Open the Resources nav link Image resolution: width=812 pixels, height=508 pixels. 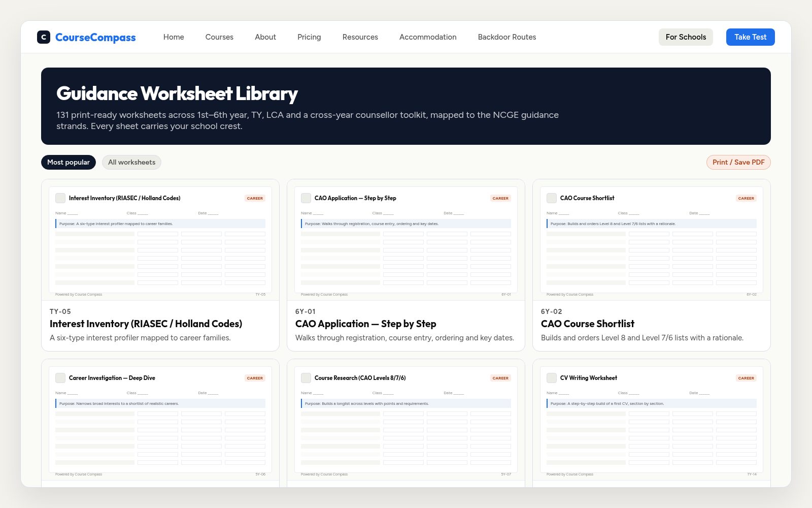click(x=360, y=37)
